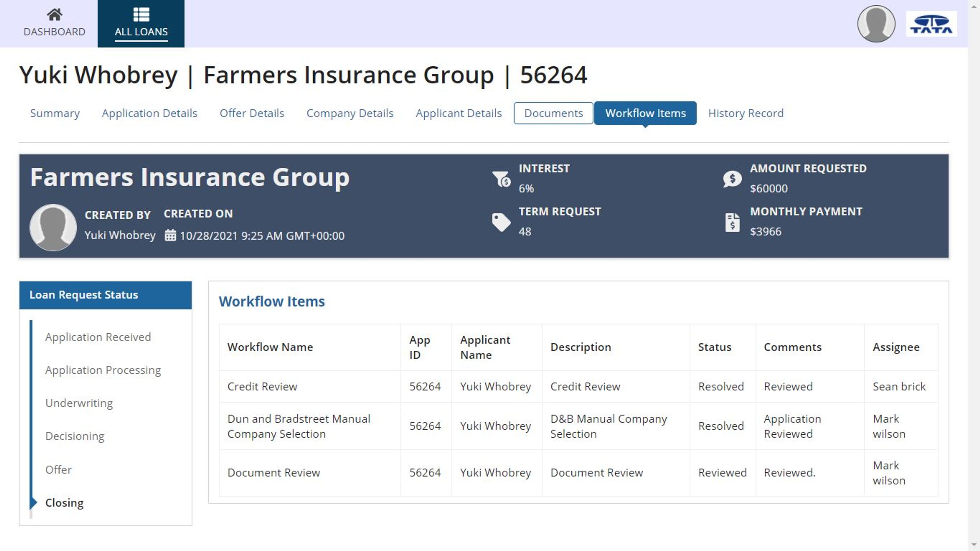Click the created date 10/28/2021 9:25 AM
This screenshot has height=551, width=980.
point(262,236)
